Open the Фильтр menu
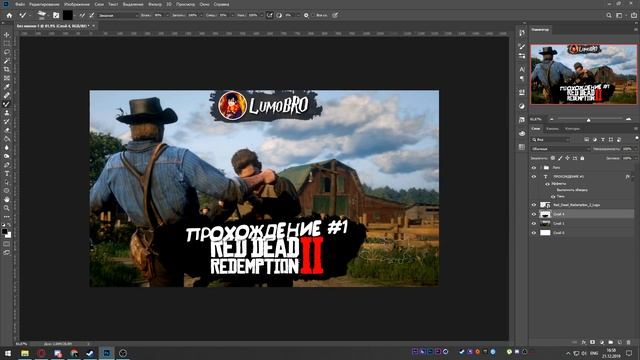 click(155, 4)
